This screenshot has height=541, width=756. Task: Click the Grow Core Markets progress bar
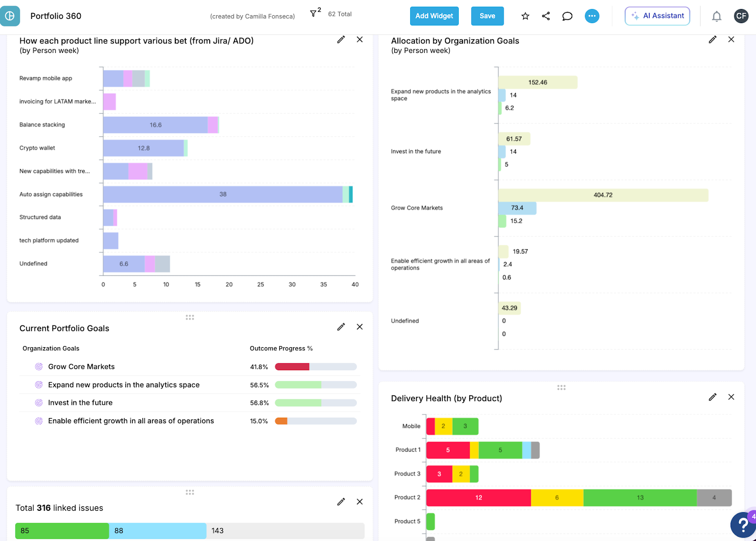pos(315,366)
